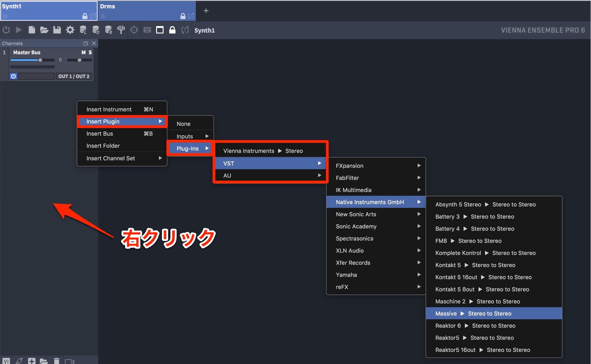The height and width of the screenshot is (364, 591).
Task: Expand the VST plugin list
Action: 270,163
